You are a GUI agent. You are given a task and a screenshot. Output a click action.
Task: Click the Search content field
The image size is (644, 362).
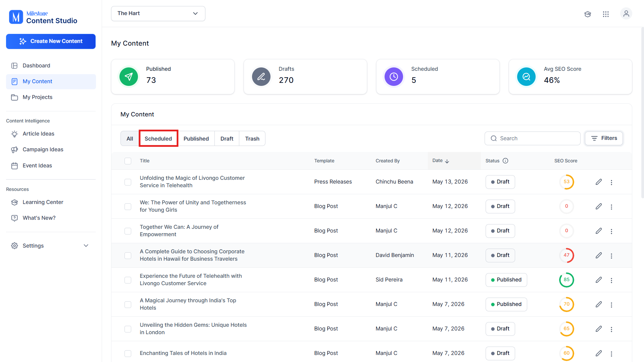(x=532, y=138)
